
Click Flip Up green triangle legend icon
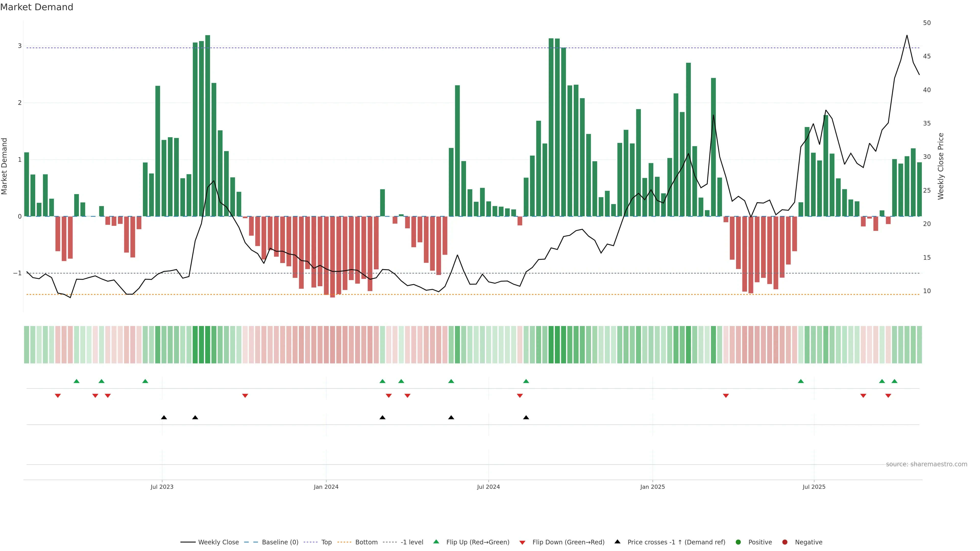pos(436,542)
